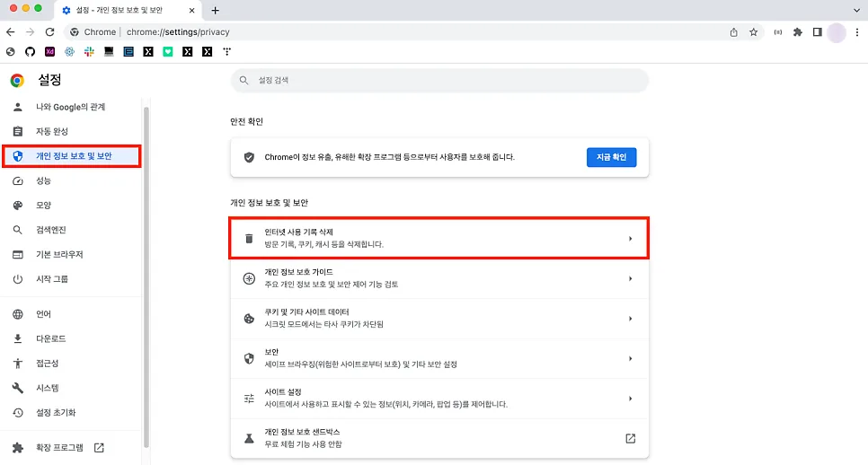
Task: Expand 개인 정보 보호 가이드 row arrow
Action: coord(630,278)
